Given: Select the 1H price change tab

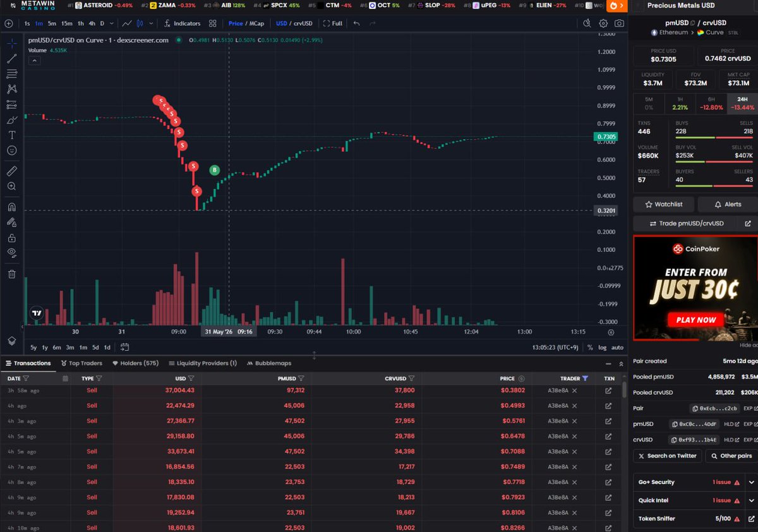Looking at the screenshot, I should point(680,104).
